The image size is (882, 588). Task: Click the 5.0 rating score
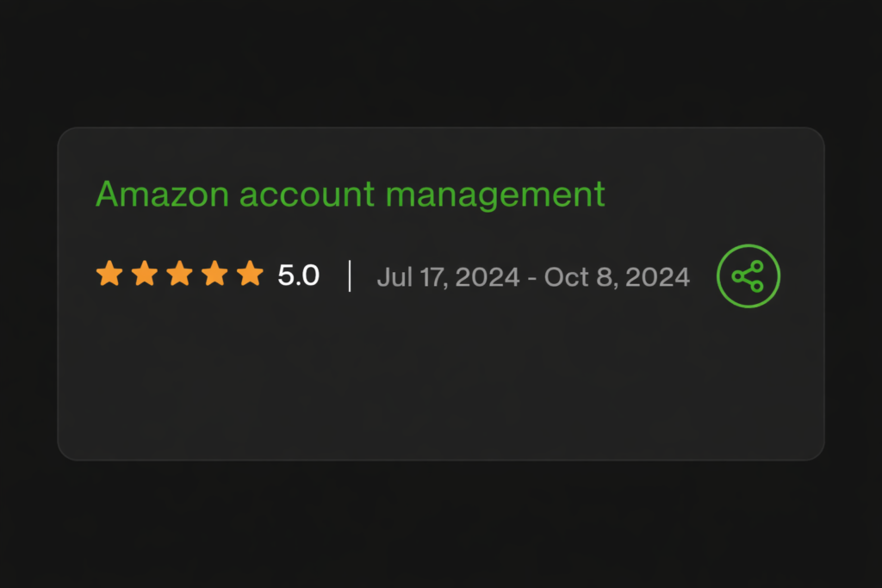pos(298,275)
